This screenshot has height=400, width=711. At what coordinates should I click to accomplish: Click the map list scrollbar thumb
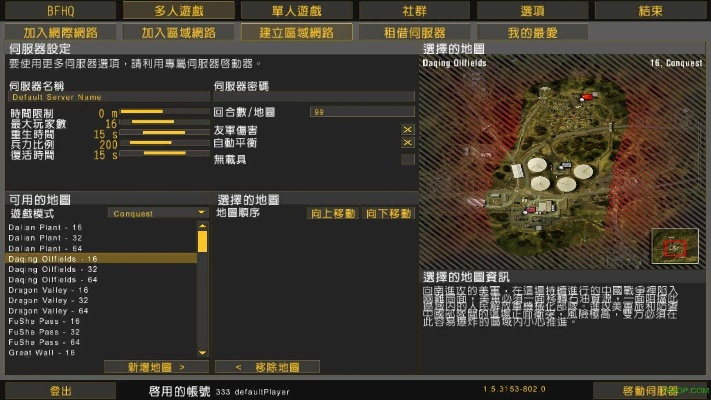[x=203, y=241]
